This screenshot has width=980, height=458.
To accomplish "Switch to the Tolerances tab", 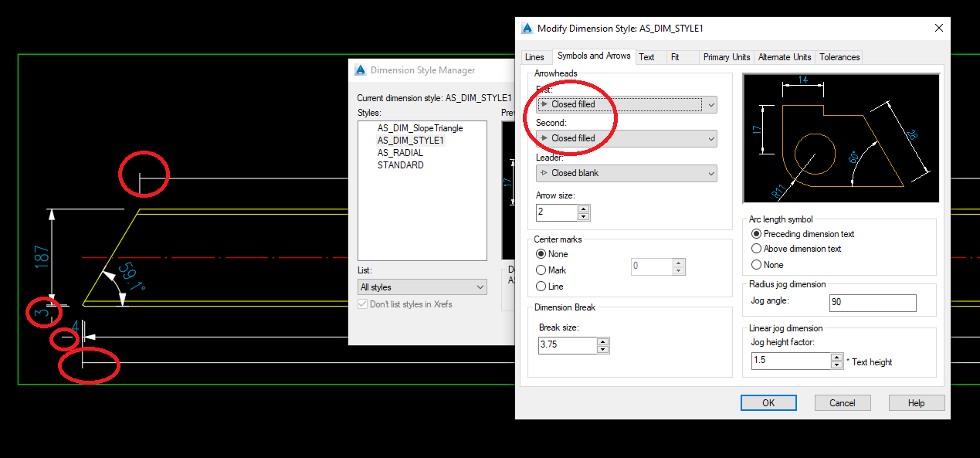I will pos(839,56).
